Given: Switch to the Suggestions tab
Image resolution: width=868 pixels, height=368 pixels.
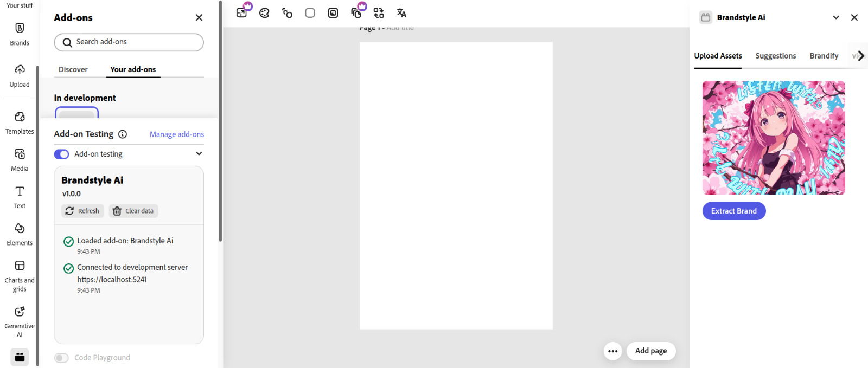Looking at the screenshot, I should [x=776, y=56].
